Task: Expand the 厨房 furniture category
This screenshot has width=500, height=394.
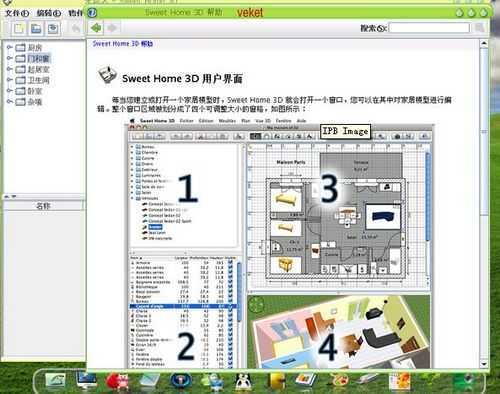Action: coord(10,47)
